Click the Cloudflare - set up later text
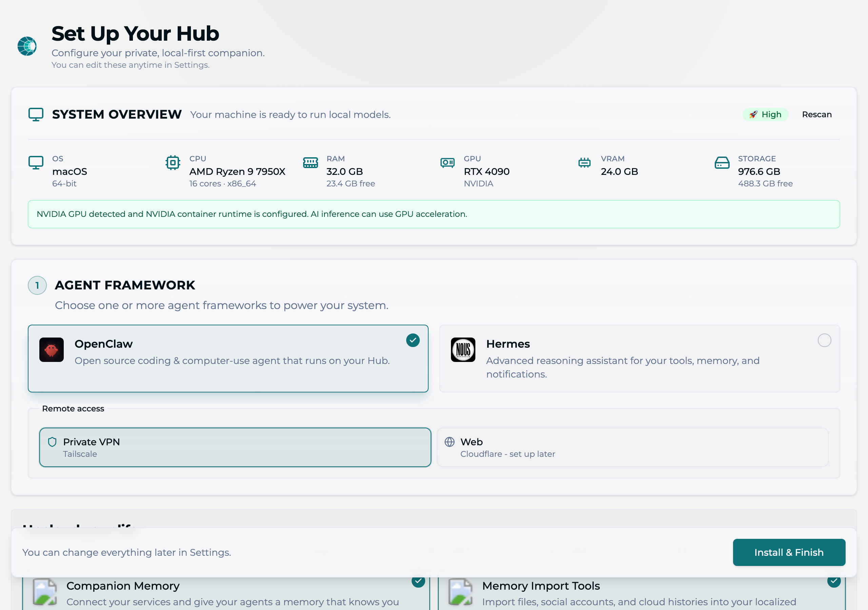This screenshot has width=868, height=610. 508,454
